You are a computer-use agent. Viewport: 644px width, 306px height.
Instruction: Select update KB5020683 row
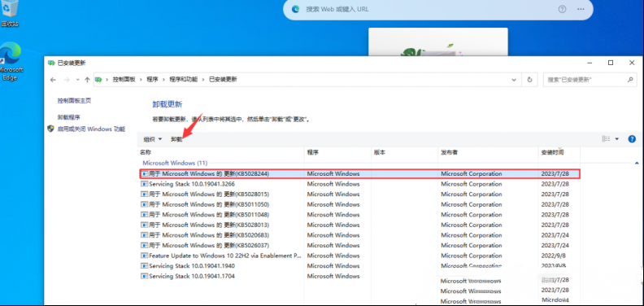click(359, 235)
